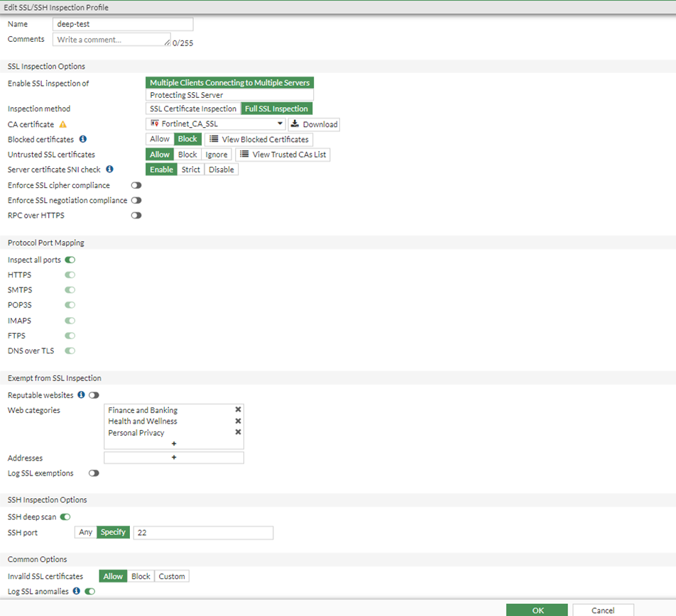Select Multiple Clients Connecting to Multiple Servers
This screenshot has width=676, height=616.
(x=230, y=83)
